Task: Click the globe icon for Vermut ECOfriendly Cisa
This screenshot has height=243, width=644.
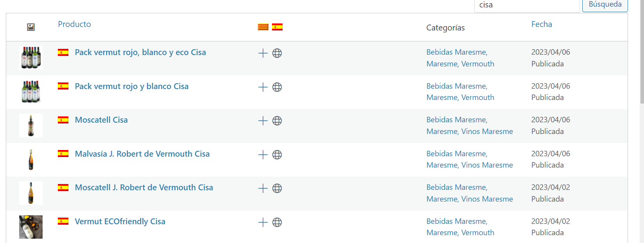Action: pos(277,222)
